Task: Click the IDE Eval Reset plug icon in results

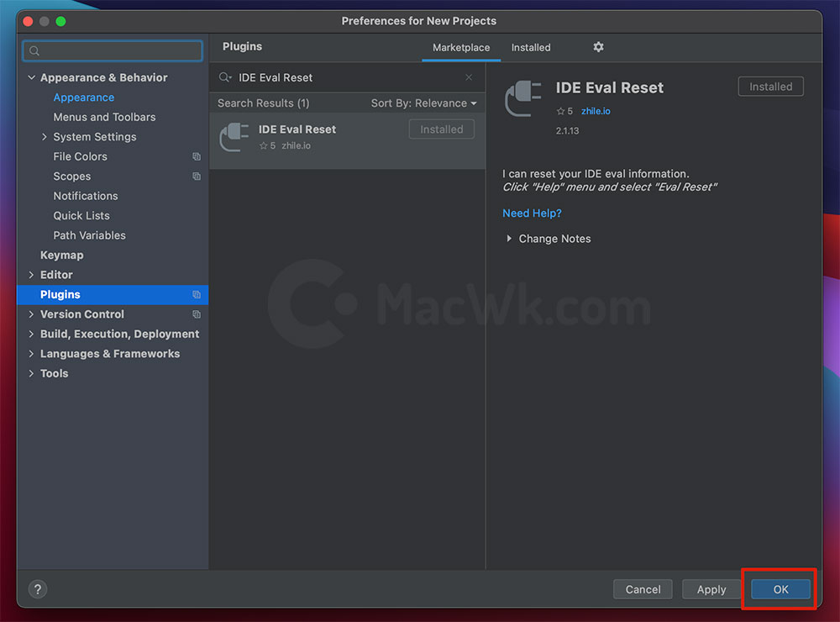Action: pos(233,137)
